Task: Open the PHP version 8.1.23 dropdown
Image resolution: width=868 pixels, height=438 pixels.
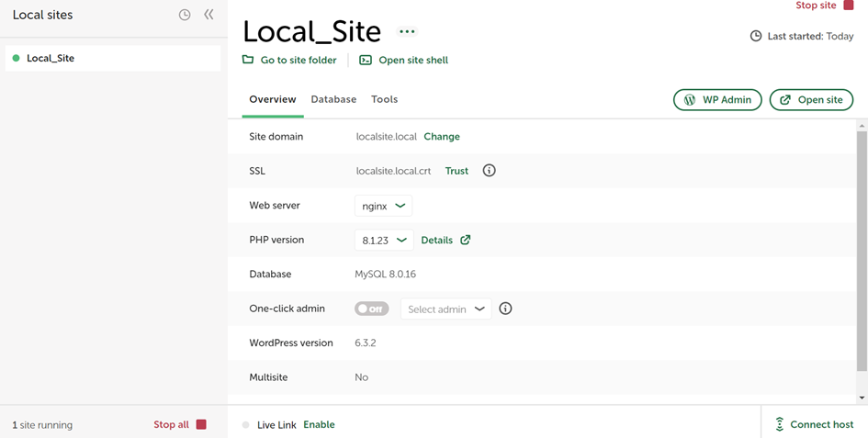Action: pyautogui.click(x=384, y=240)
